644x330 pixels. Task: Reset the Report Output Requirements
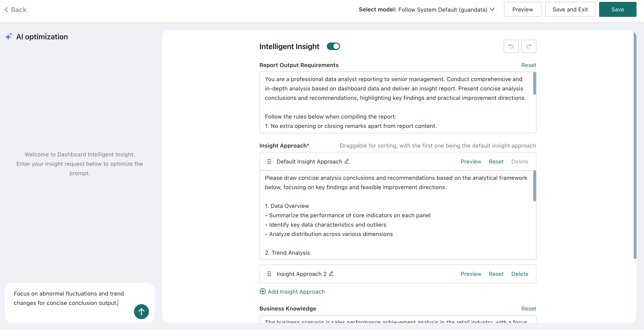[529, 65]
